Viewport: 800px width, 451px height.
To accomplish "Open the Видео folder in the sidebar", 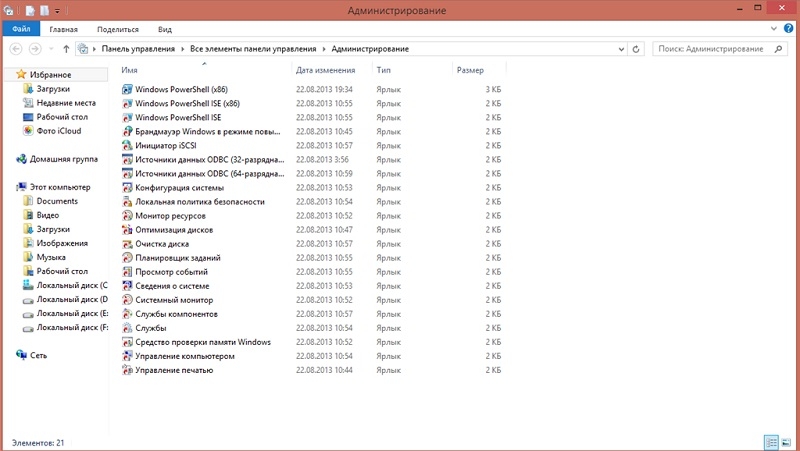I will click(x=47, y=215).
